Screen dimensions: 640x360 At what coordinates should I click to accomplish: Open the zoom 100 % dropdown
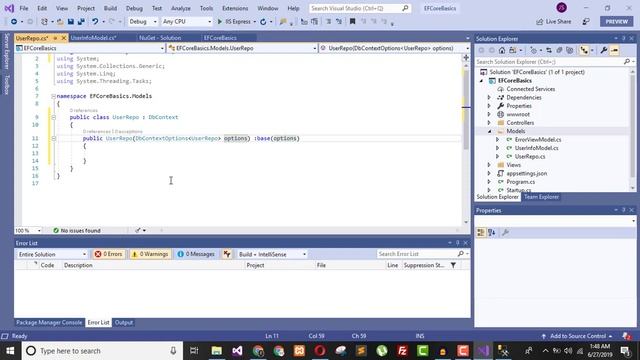coord(28,231)
